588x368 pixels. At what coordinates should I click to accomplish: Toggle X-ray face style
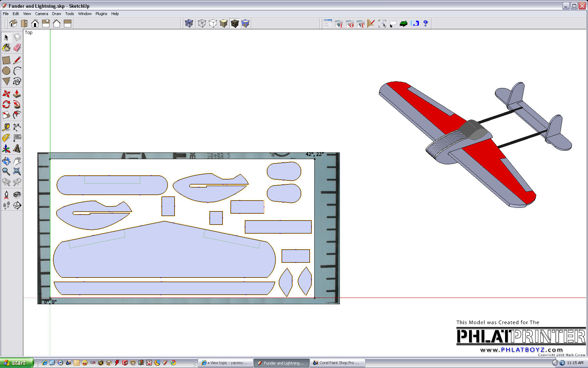coord(189,23)
